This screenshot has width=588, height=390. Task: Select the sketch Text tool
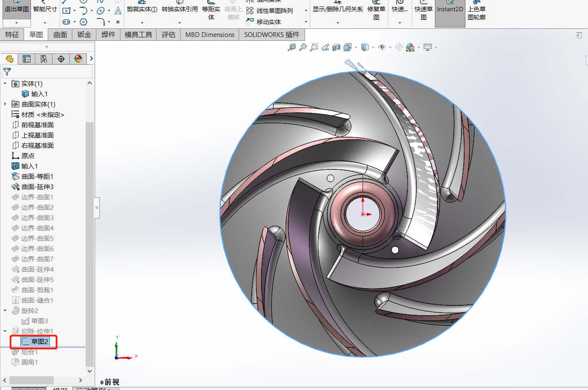118,11
